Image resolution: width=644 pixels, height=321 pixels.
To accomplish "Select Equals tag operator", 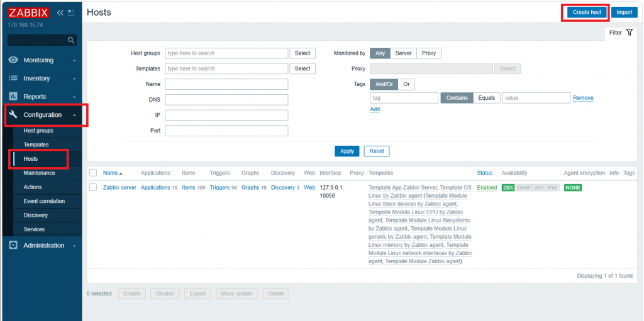I will 487,98.
